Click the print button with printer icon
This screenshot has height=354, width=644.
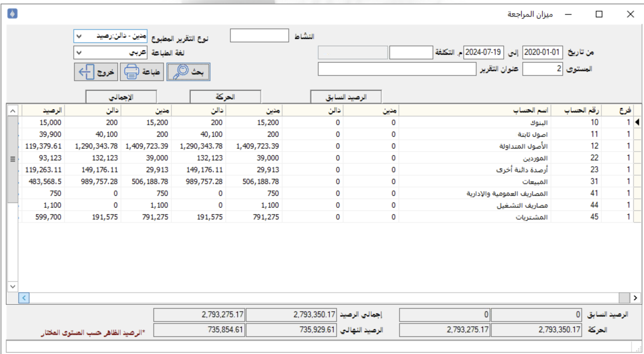click(142, 72)
